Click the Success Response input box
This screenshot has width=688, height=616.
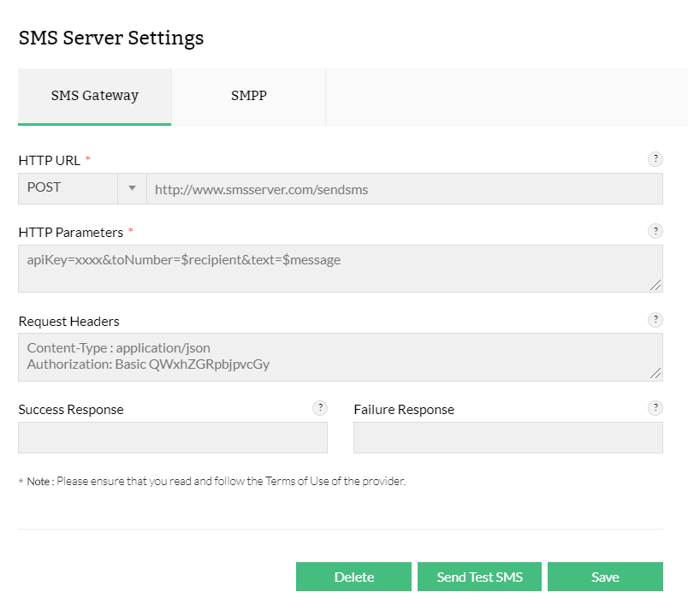tap(173, 437)
